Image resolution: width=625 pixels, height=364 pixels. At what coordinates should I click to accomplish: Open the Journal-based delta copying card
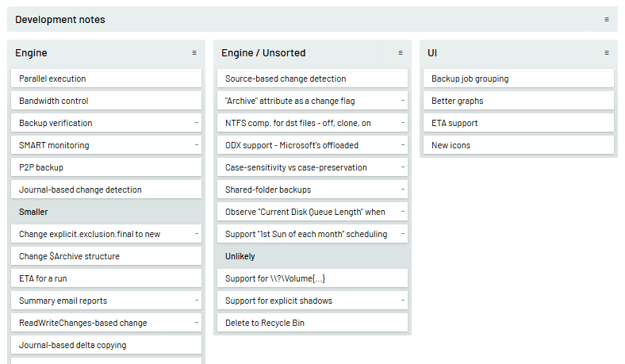[x=106, y=345]
